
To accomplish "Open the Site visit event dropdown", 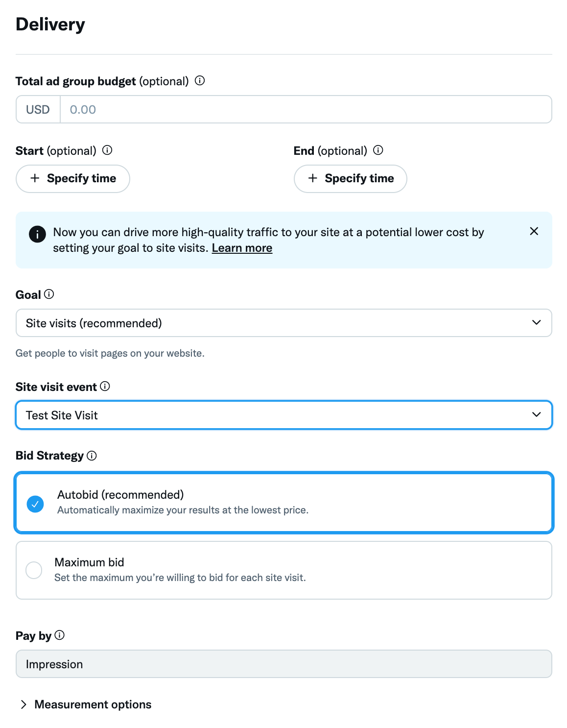I will [283, 415].
